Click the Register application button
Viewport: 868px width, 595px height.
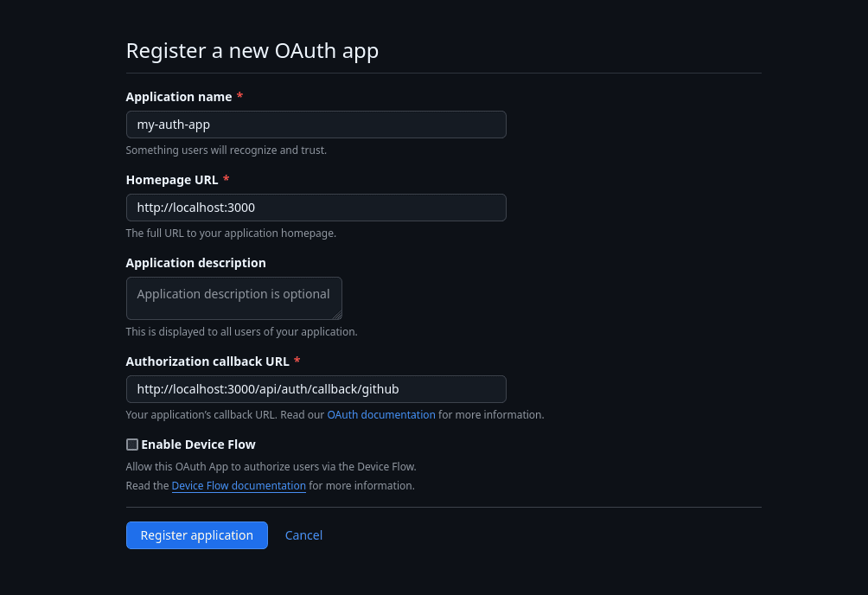pos(196,534)
